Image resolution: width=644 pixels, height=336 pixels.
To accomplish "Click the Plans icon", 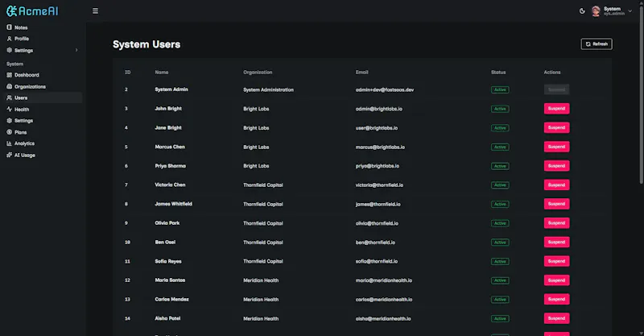I will point(9,132).
